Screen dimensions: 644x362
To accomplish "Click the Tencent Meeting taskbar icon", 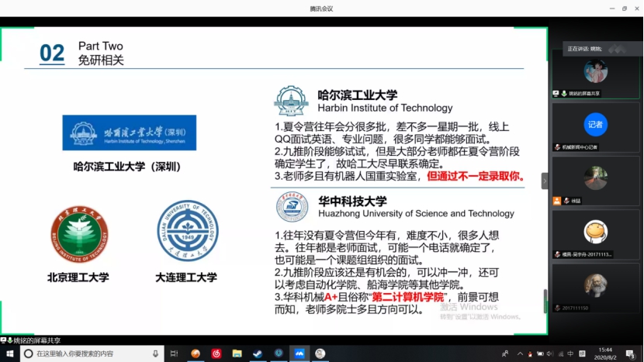I will point(299,353).
